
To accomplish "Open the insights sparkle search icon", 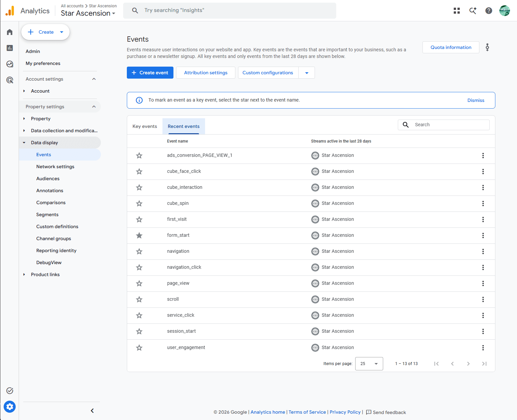I will tap(473, 11).
